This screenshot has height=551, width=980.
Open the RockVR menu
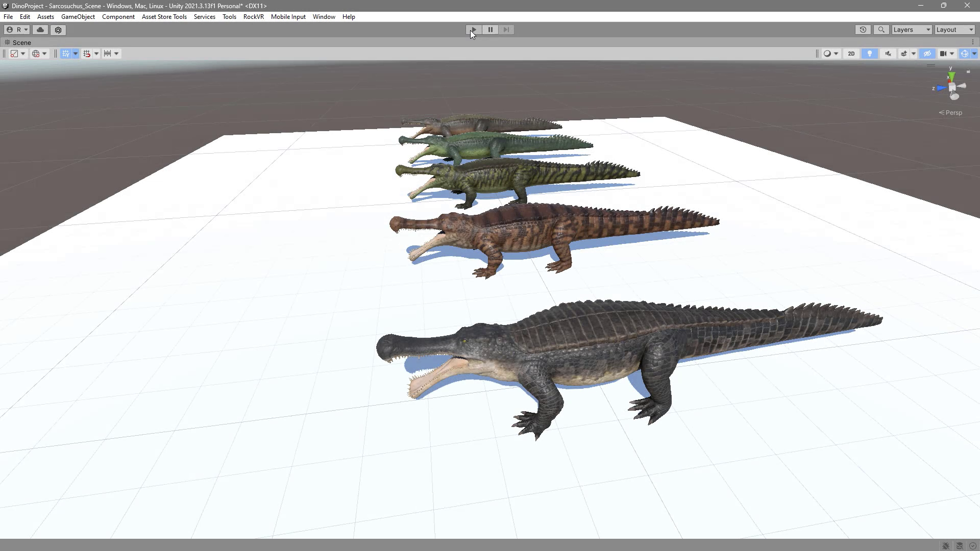pyautogui.click(x=254, y=17)
